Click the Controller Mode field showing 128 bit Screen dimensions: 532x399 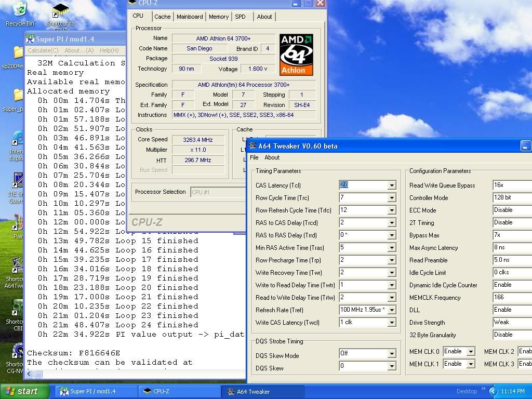tap(512, 197)
